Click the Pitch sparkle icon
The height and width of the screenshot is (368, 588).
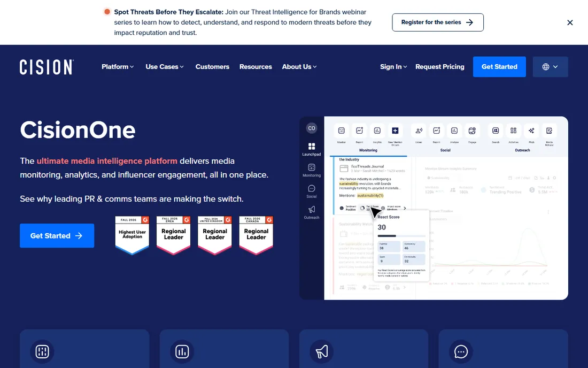pos(531,131)
